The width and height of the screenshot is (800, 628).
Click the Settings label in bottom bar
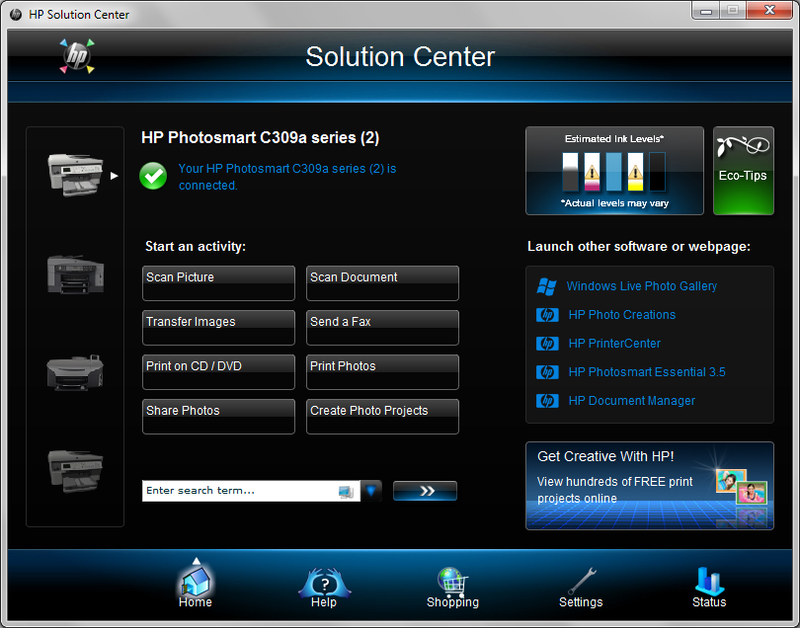[x=581, y=602]
